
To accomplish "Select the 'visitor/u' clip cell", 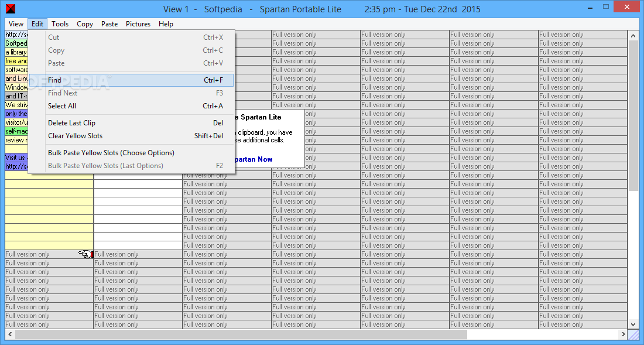I will [16, 122].
